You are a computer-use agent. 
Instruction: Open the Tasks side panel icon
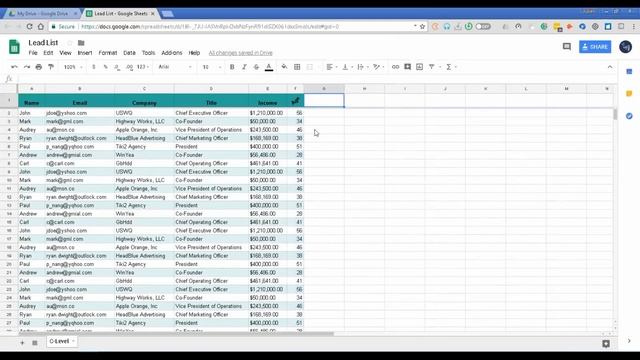click(629, 116)
